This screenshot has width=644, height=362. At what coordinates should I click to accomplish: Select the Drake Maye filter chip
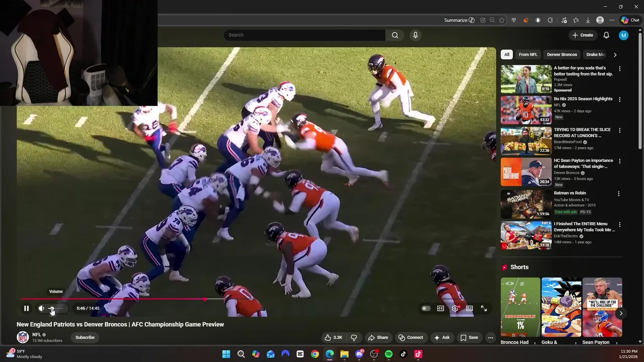click(596, 54)
